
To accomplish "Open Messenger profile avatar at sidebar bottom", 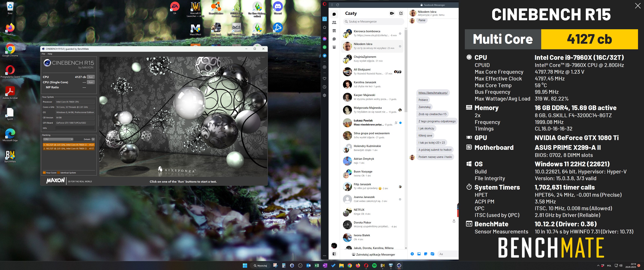I will click(x=334, y=245).
